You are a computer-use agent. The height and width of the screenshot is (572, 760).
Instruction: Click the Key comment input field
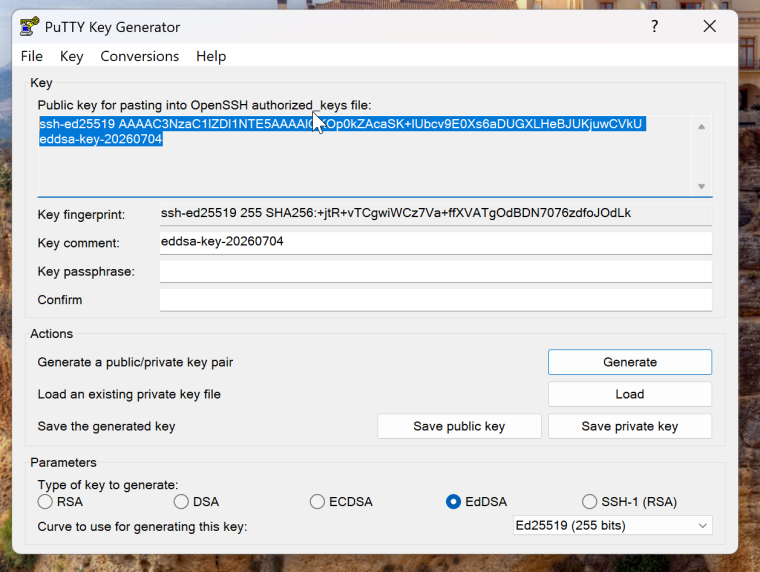pos(436,242)
